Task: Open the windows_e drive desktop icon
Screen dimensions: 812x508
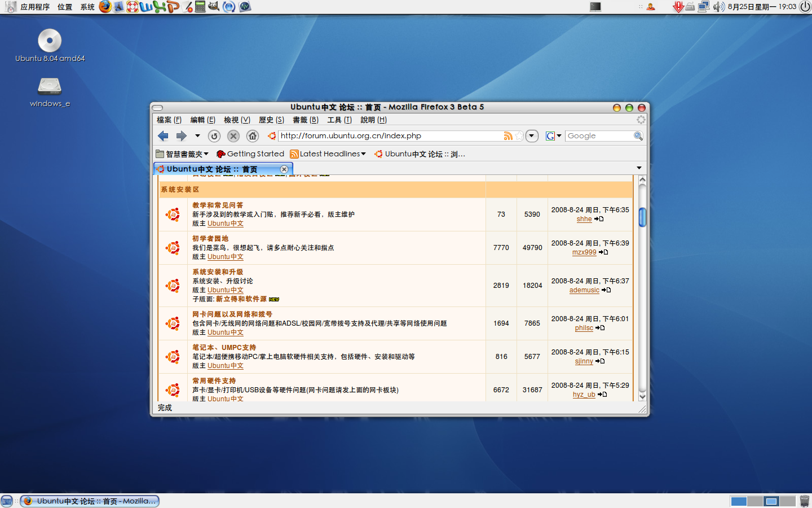Action: click(50, 91)
